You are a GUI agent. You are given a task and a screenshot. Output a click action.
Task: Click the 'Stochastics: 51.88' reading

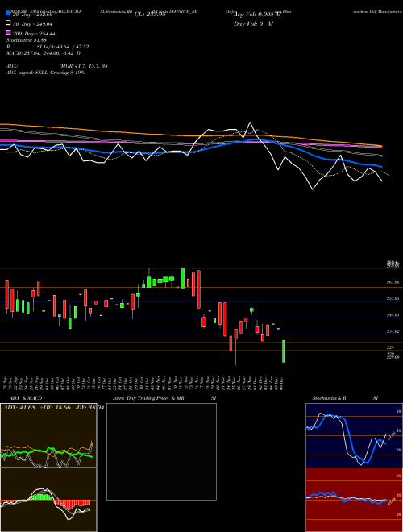click(x=27, y=40)
